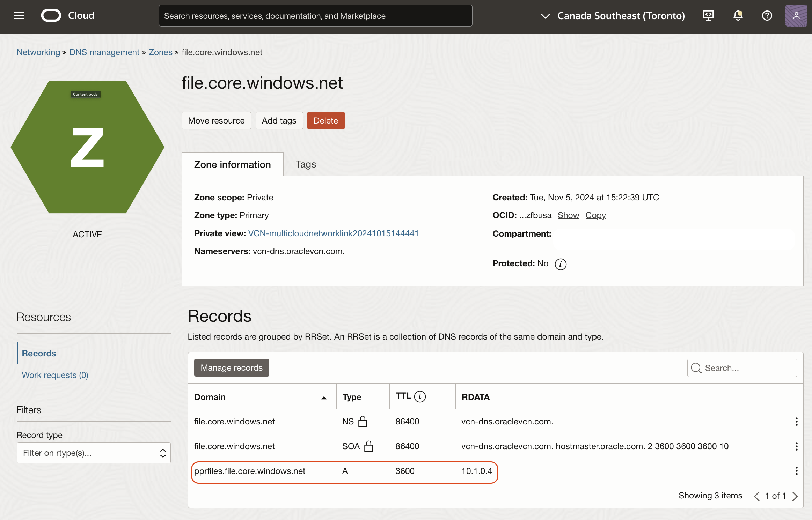Click the Manage records button
Viewport: 812px width, 520px height.
pyautogui.click(x=232, y=368)
